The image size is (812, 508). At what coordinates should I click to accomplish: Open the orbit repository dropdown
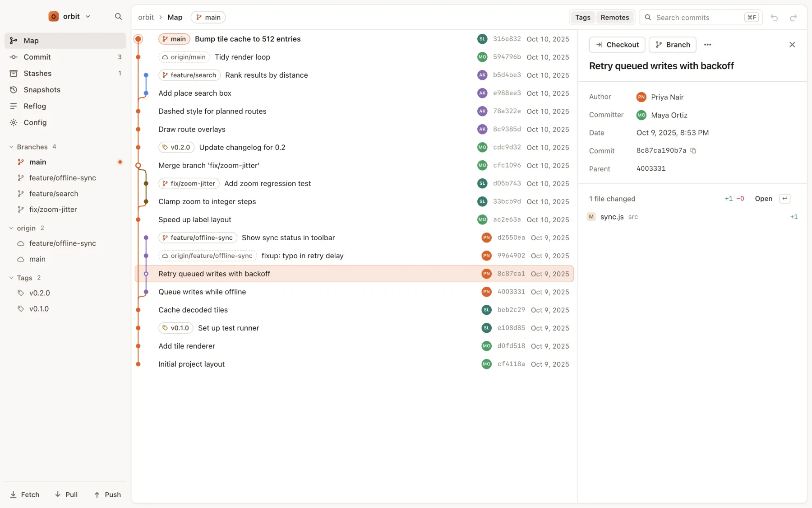click(69, 17)
